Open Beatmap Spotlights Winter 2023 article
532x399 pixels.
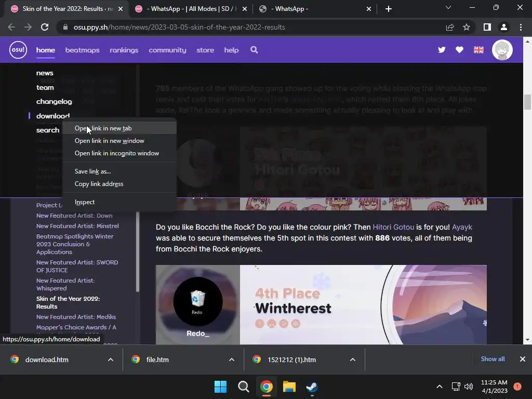(x=75, y=244)
